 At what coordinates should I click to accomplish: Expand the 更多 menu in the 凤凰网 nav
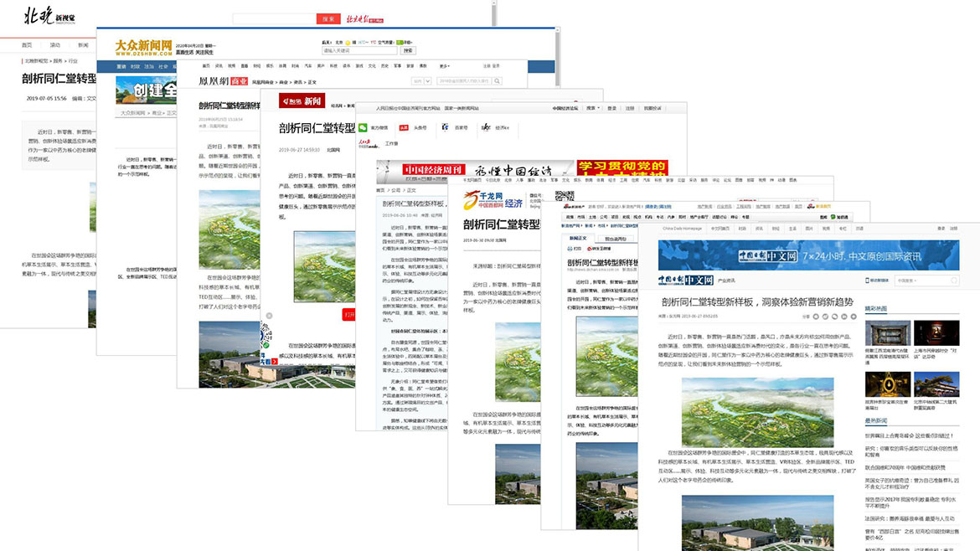click(x=445, y=65)
